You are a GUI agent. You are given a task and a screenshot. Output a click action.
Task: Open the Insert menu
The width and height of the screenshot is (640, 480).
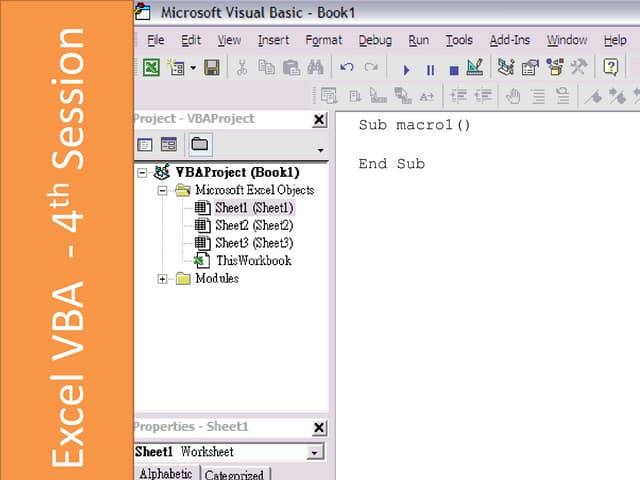tap(273, 40)
